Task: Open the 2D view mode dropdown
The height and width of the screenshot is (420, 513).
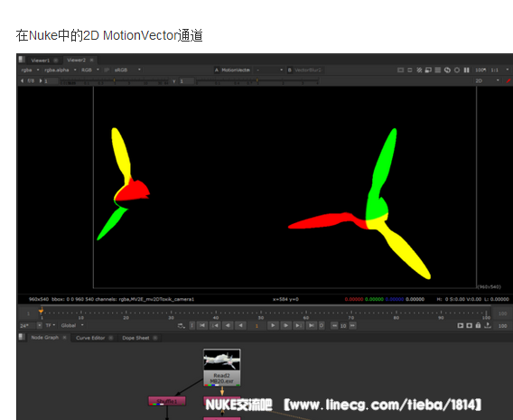Action: tap(488, 80)
